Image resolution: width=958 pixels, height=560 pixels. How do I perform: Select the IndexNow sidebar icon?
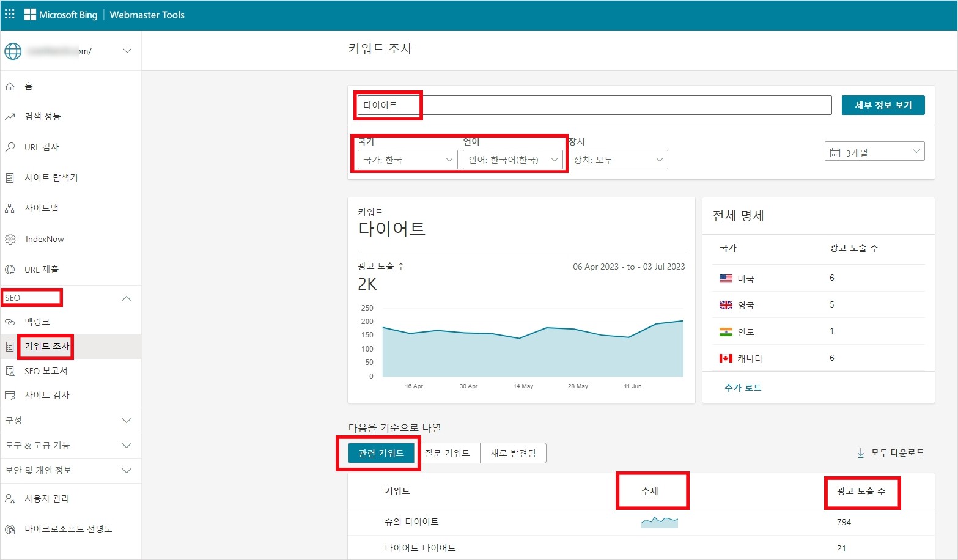click(10, 238)
